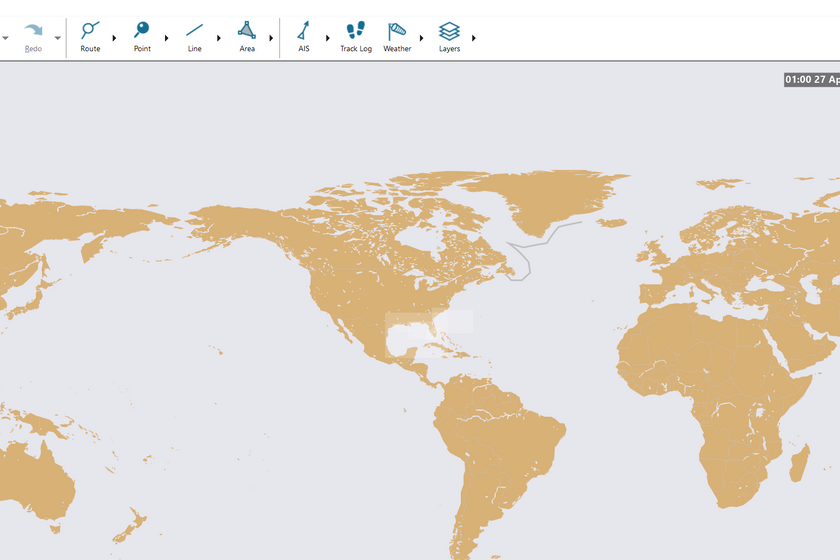Screen dimensions: 840x560
Task: Open the Redo history dropdown arrow
Action: 57,38
